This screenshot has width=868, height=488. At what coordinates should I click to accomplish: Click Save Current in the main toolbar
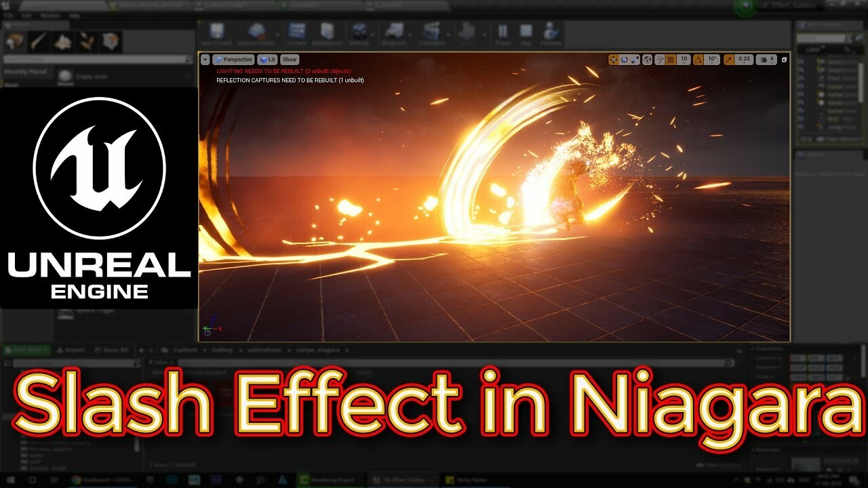[x=217, y=34]
